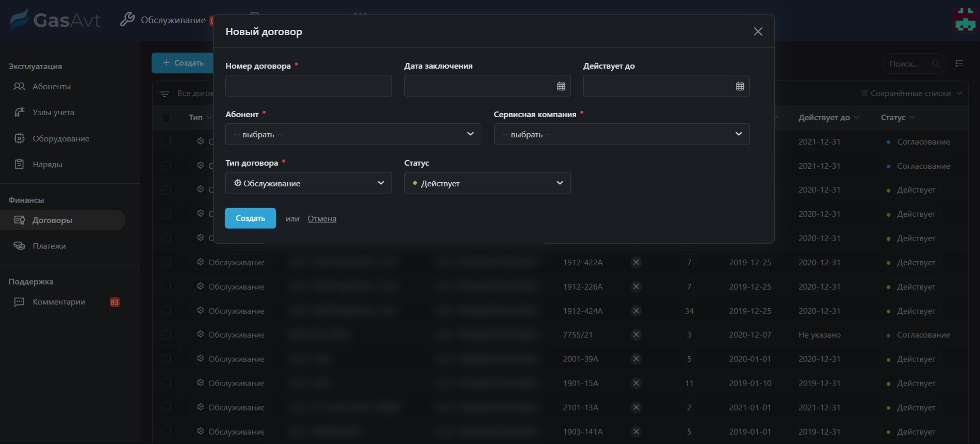This screenshot has width=980, height=444.
Task: Click contract number 7755/21
Action: (578, 335)
